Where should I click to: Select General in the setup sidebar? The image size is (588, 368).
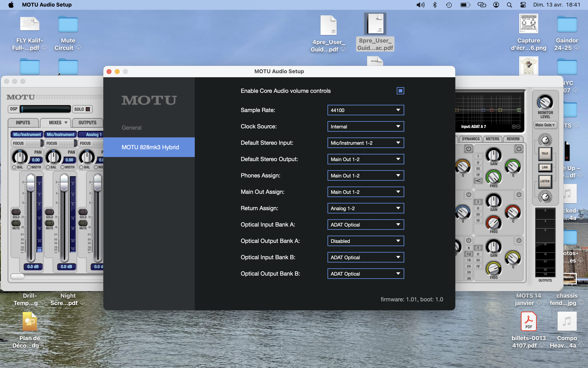point(131,128)
